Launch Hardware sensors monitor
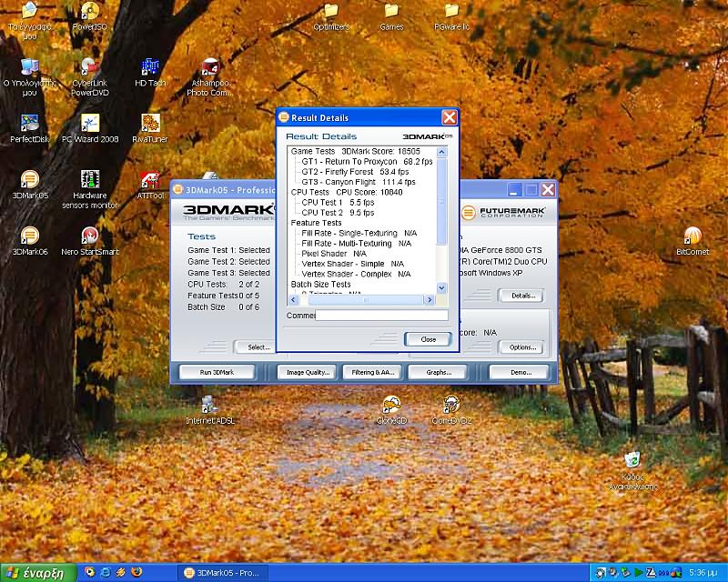 coord(89,189)
